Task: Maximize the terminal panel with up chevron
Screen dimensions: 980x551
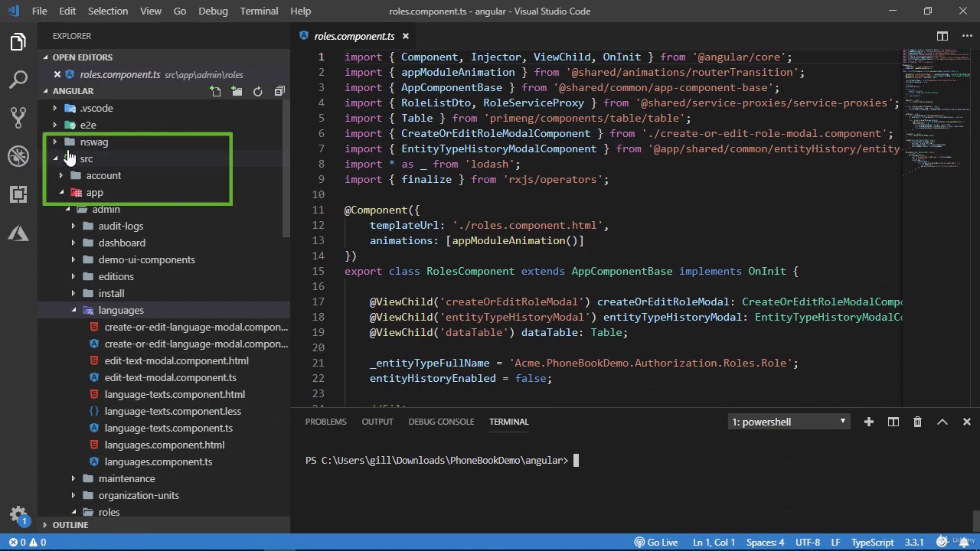Action: tap(942, 422)
